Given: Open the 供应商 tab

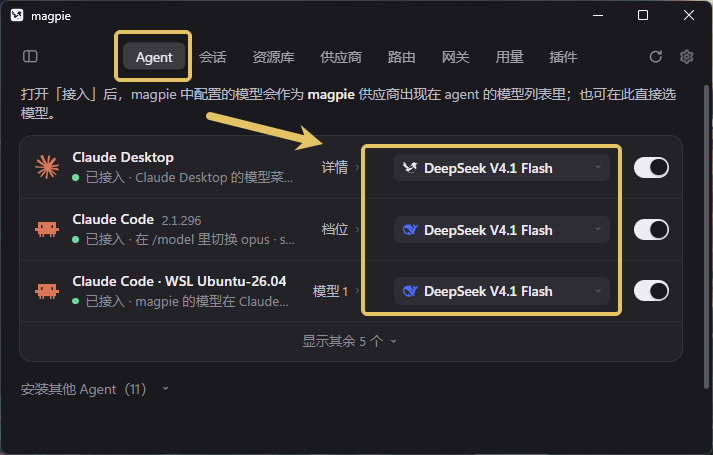Looking at the screenshot, I should pos(341,57).
